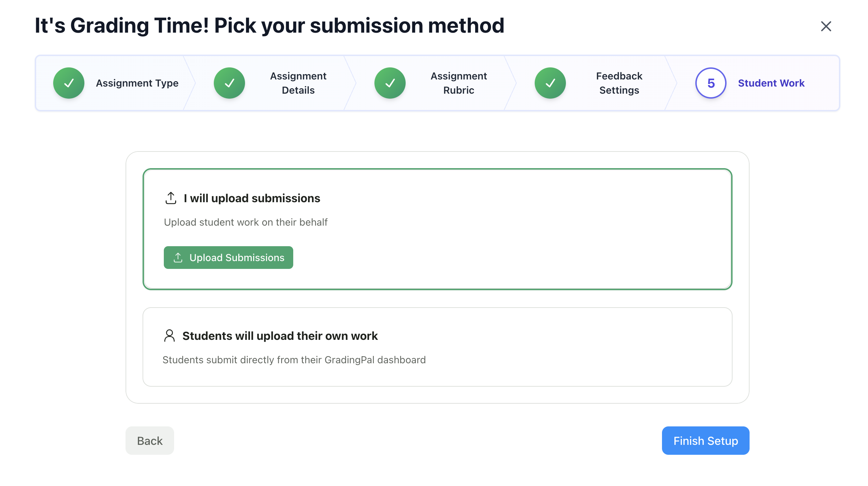The width and height of the screenshot is (868, 486).
Task: Click the Upload Submissions button
Action: [228, 258]
